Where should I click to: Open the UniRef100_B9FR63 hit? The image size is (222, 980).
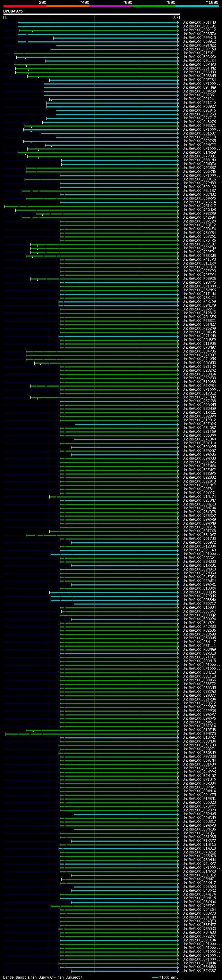pyautogui.click(x=199, y=114)
